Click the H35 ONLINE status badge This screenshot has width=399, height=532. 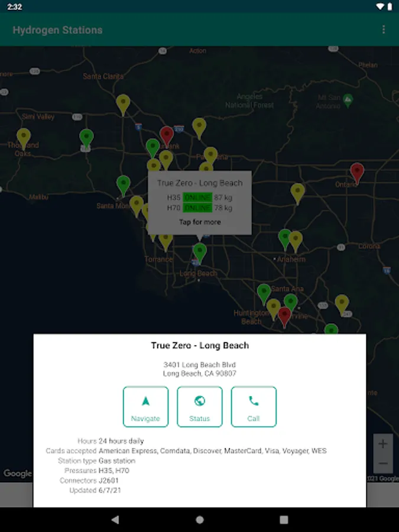(197, 197)
